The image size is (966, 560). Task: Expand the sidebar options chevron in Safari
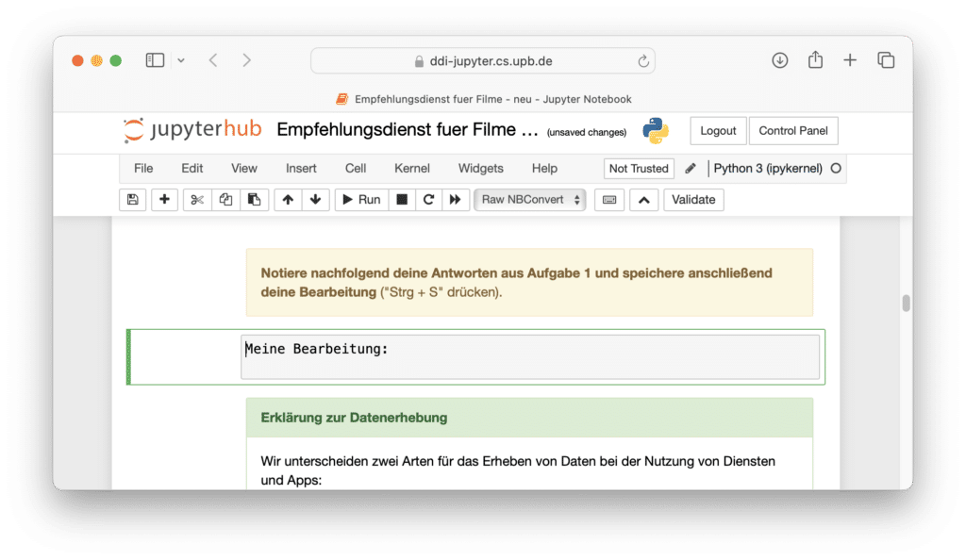[x=181, y=61]
